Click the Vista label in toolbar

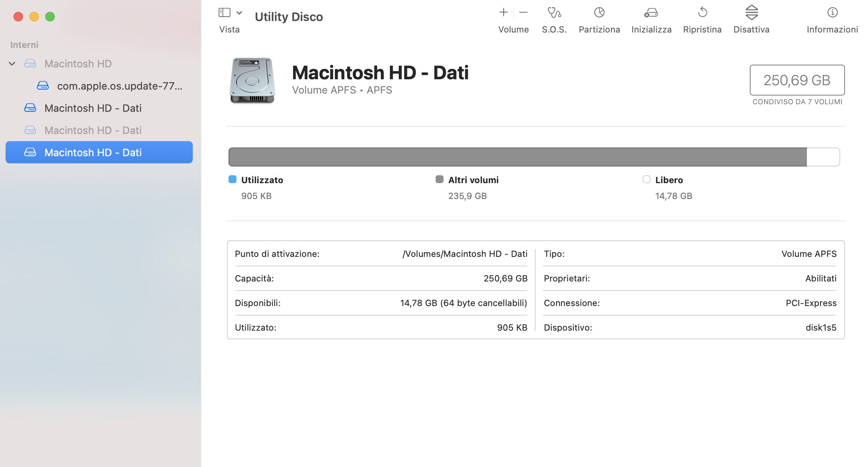point(229,29)
